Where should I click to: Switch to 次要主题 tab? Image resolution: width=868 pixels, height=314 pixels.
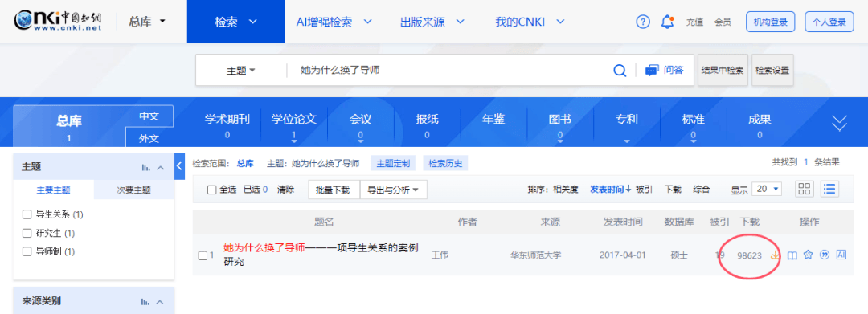point(134,190)
